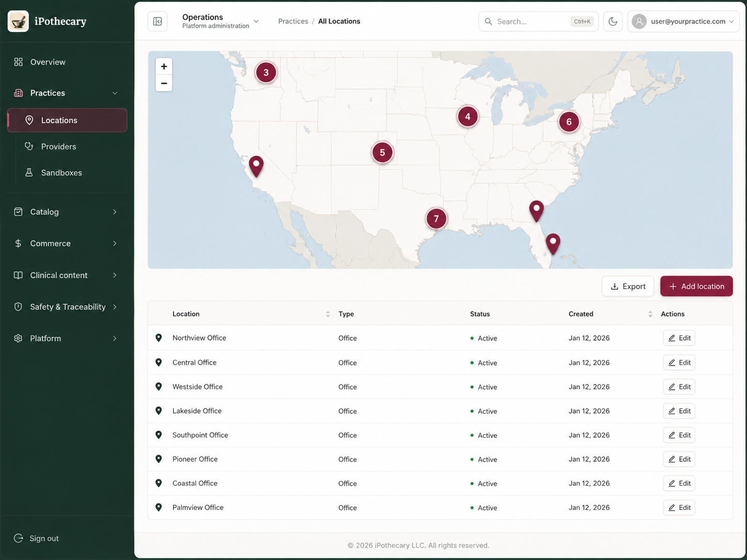Edit the Lakeside Office row
747x560 pixels.
click(x=679, y=411)
